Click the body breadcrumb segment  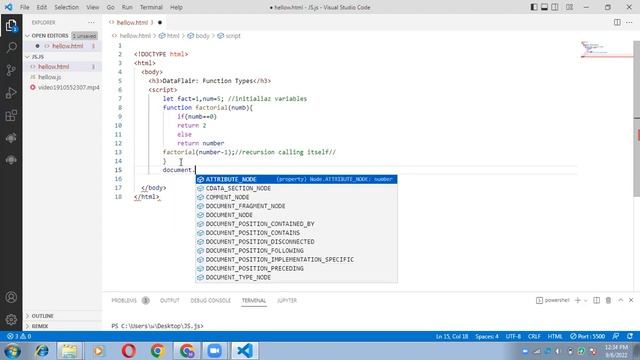(x=199, y=36)
